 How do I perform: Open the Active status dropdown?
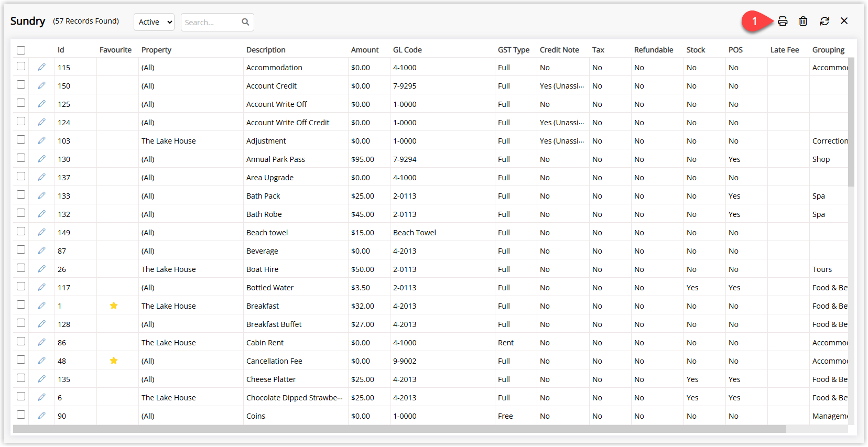coord(154,22)
